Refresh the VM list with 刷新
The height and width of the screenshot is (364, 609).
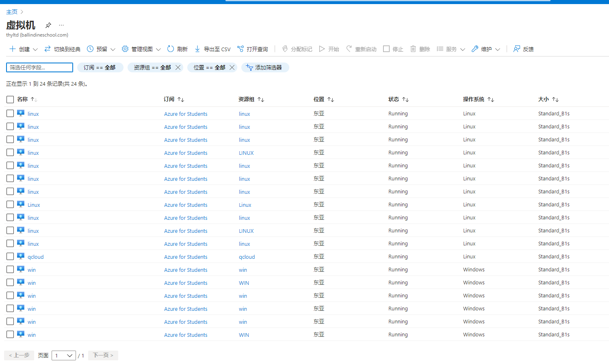tap(178, 49)
